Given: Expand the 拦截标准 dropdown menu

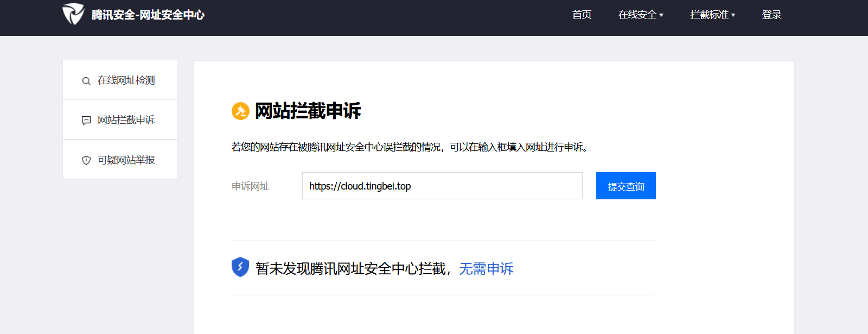Looking at the screenshot, I should pyautogui.click(x=712, y=15).
